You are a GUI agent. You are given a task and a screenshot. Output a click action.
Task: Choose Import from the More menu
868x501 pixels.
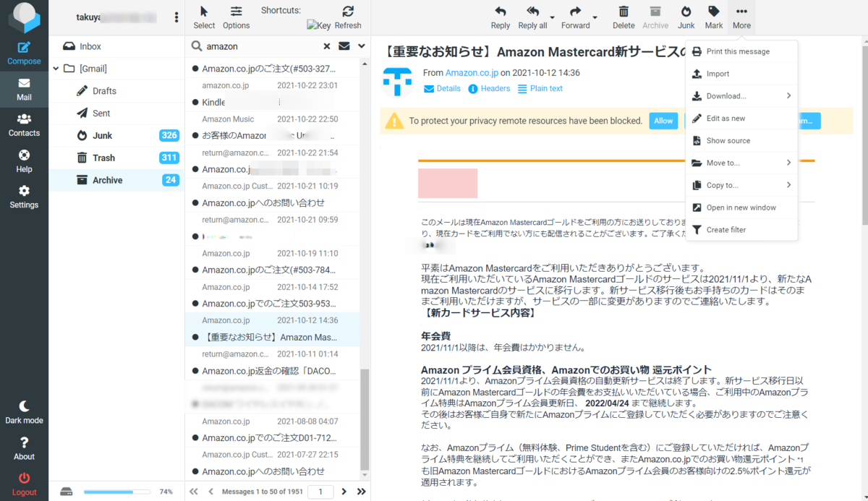pos(741,74)
